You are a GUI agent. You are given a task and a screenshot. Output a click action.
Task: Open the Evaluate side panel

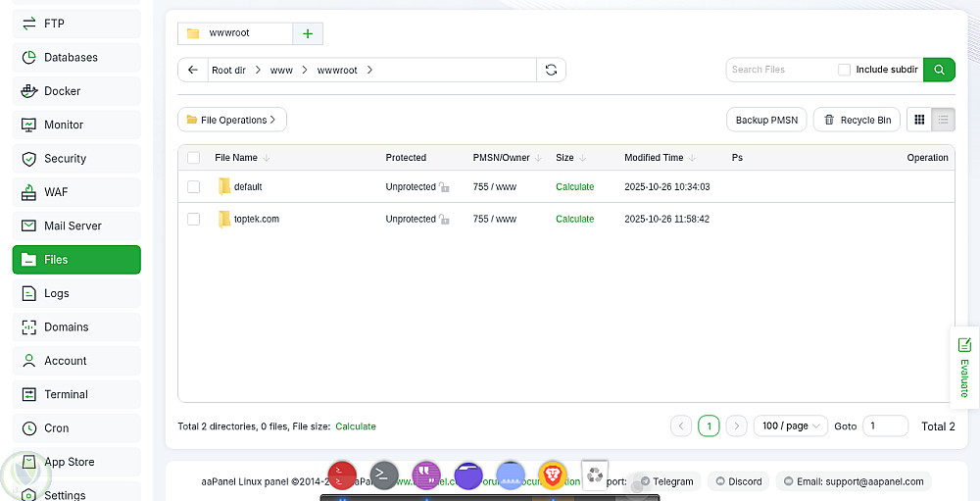pos(964,368)
